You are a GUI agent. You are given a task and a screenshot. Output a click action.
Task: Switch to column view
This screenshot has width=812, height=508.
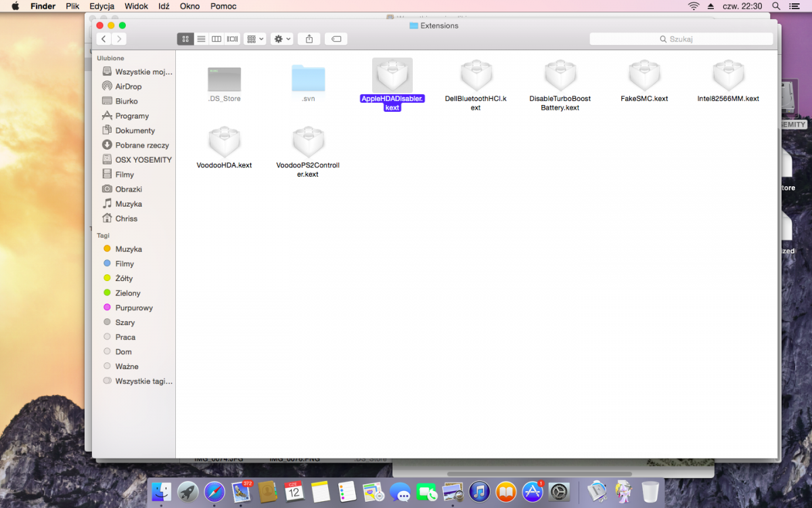217,39
